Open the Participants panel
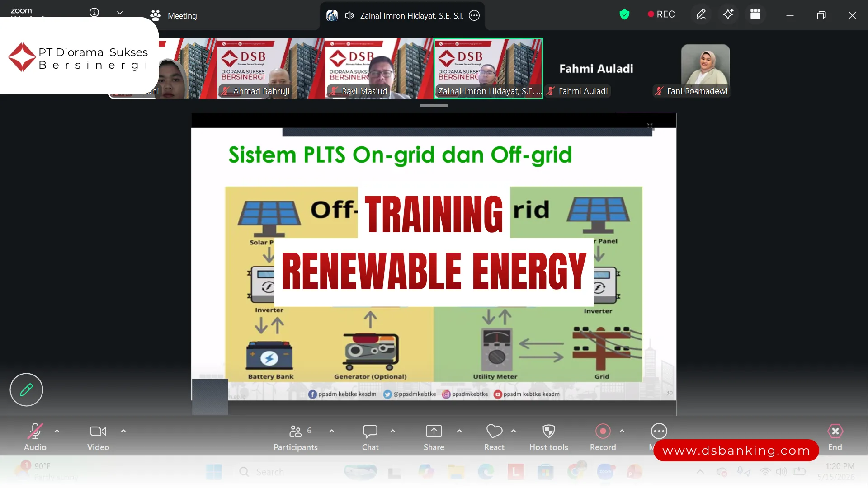 pyautogui.click(x=296, y=437)
